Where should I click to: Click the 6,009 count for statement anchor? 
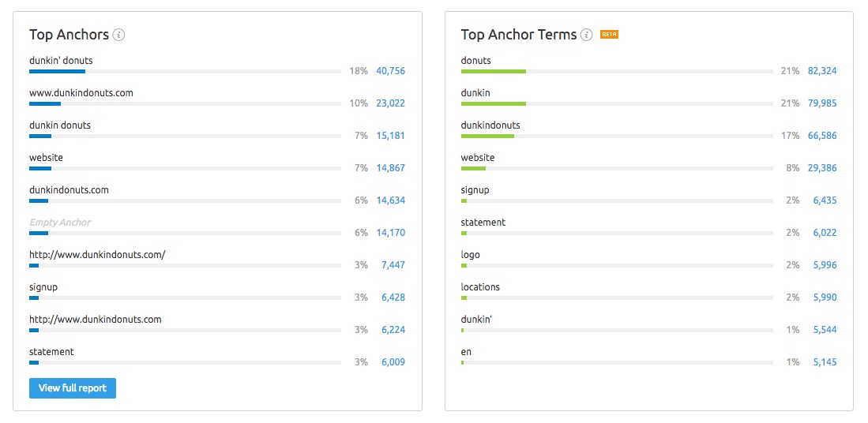coord(393,362)
